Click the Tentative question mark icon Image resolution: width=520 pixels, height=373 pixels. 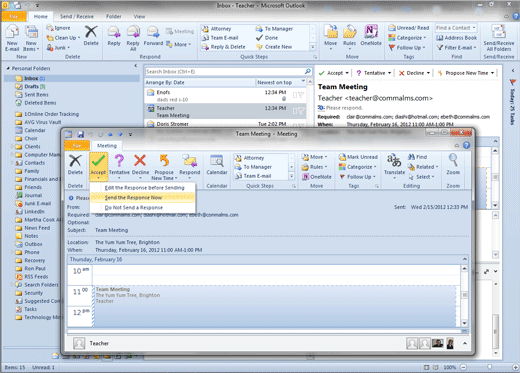pos(119,161)
